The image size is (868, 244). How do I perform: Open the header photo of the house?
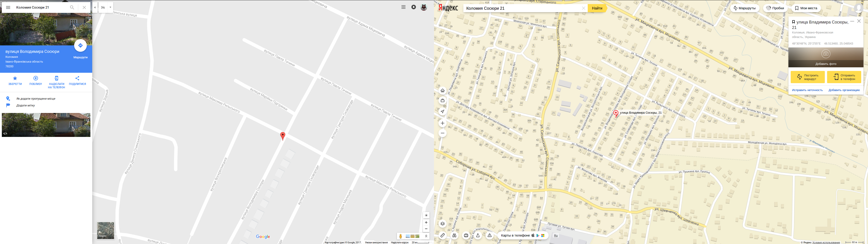coord(46,29)
